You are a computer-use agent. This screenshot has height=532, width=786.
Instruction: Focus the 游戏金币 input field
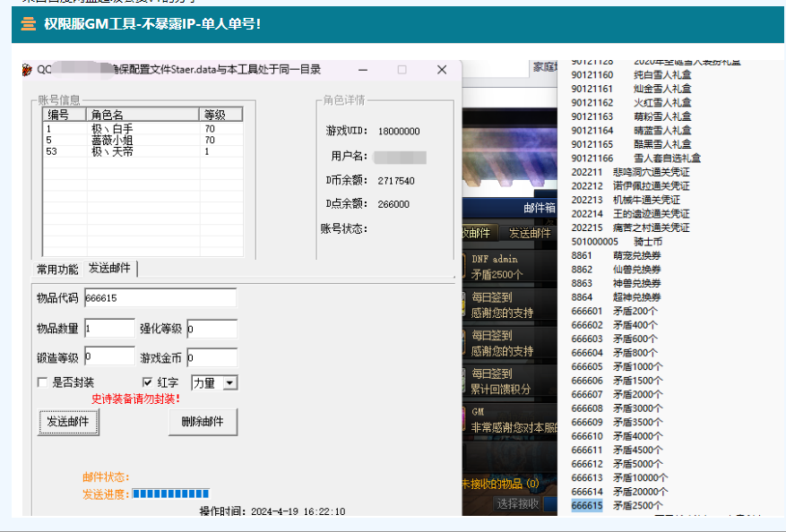click(x=212, y=357)
